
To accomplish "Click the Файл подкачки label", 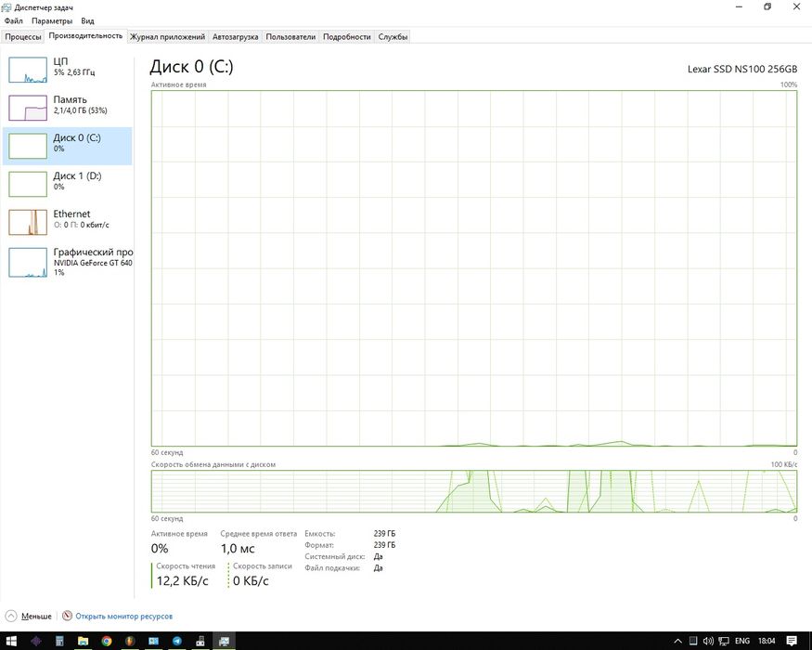I will (332, 567).
